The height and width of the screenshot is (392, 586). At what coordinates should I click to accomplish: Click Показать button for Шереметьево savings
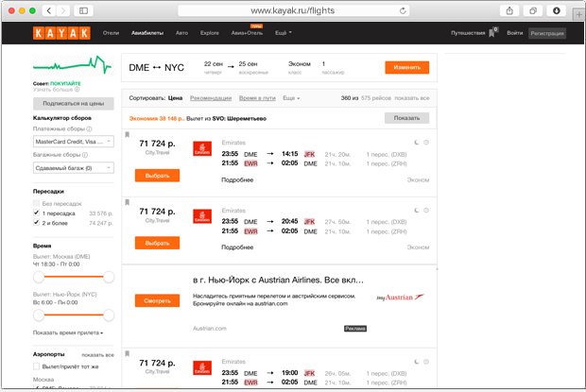click(406, 118)
